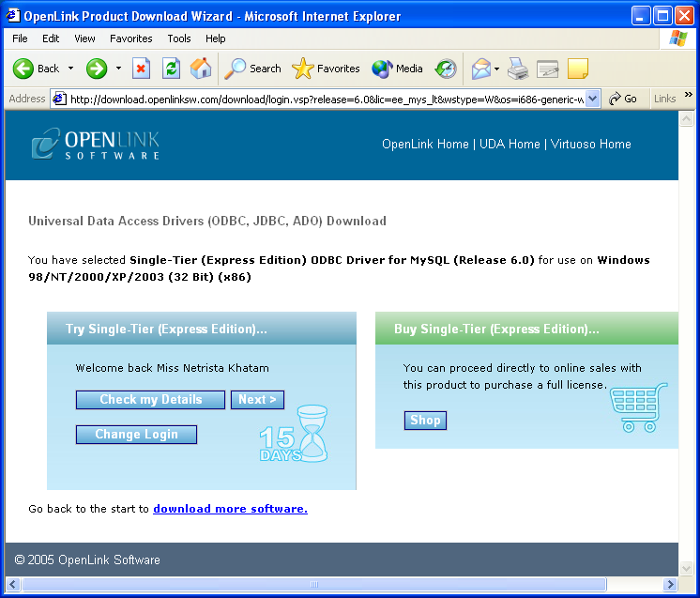This screenshot has width=700, height=598.
Task: Follow the download more software link
Action: tap(230, 509)
